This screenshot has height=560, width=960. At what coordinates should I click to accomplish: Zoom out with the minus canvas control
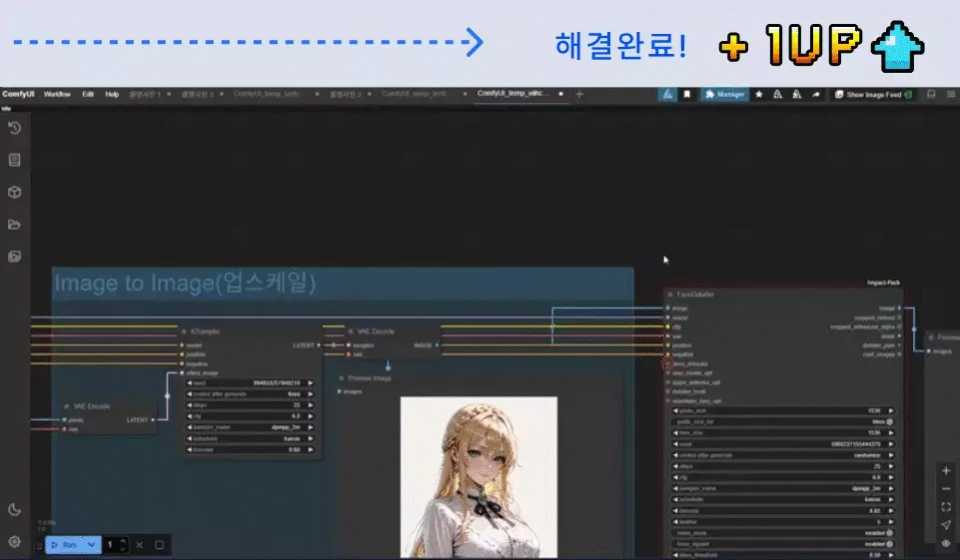(946, 489)
